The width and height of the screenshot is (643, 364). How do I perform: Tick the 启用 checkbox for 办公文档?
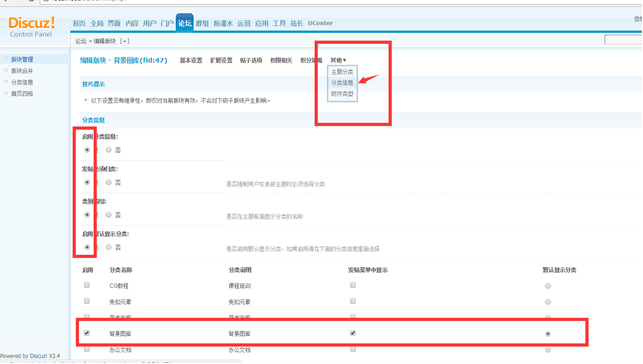pos(87,349)
